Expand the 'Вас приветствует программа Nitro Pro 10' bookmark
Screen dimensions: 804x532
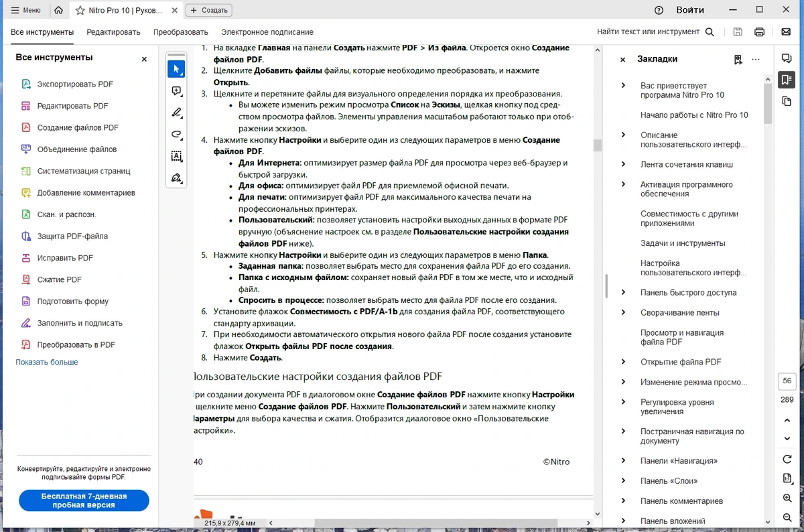click(624, 85)
